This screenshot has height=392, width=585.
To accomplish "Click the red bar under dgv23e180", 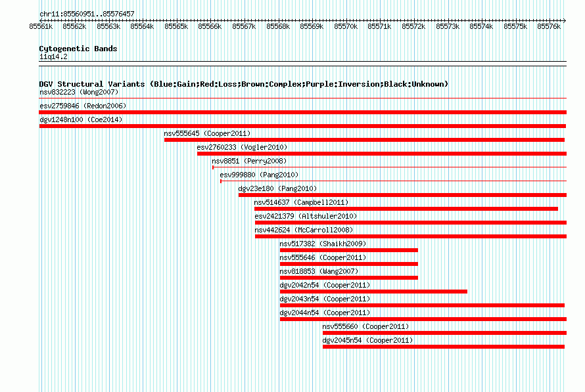I will click(x=402, y=195).
